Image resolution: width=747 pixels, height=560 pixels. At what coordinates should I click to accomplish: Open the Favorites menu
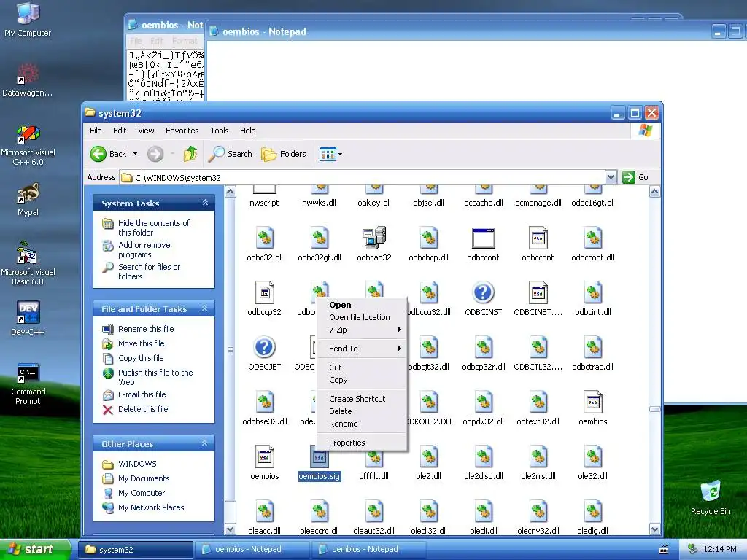tap(182, 131)
